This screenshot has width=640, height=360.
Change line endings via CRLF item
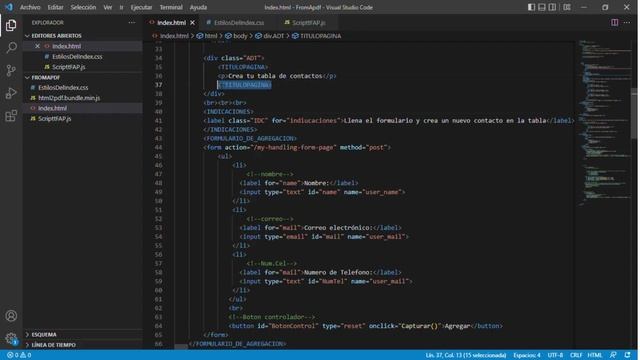tap(576, 355)
